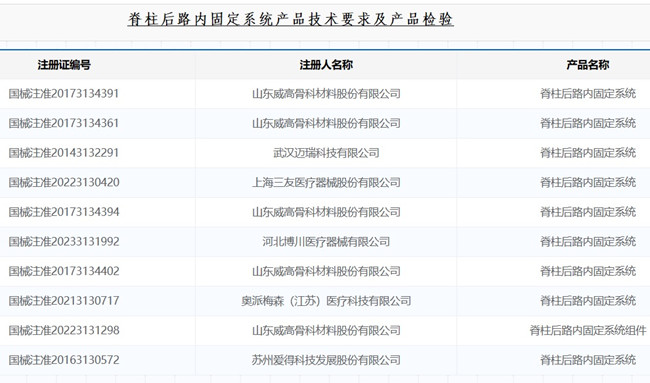Click 山东威高骨科材料股份有限公司 in row 20223131298
650x383 pixels.
(x=326, y=330)
